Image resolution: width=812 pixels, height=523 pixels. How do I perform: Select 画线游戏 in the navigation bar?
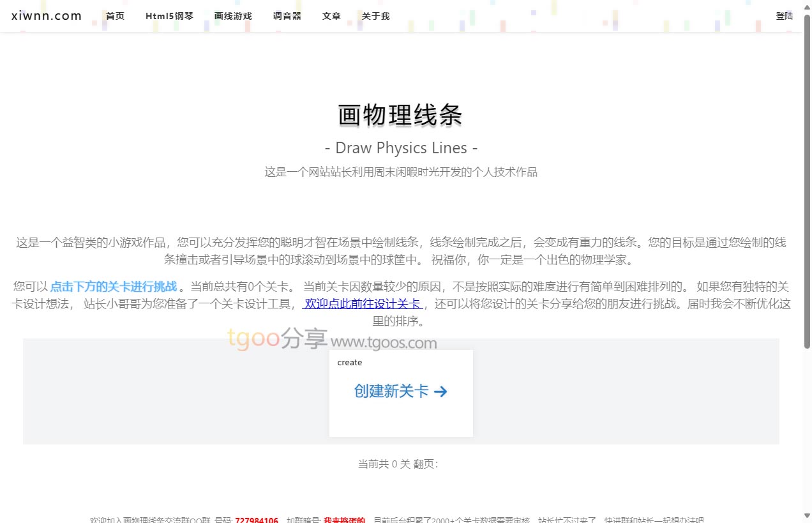(233, 16)
